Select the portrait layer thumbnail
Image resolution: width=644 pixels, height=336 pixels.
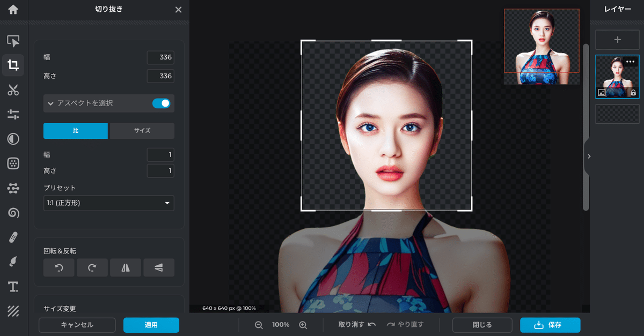pyautogui.click(x=617, y=77)
